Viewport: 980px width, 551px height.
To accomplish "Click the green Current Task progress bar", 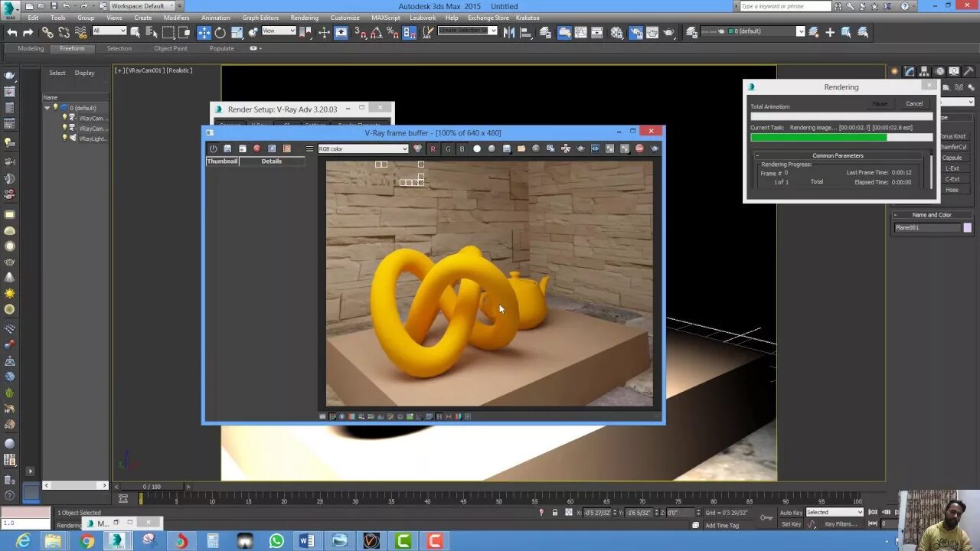I will pos(841,138).
